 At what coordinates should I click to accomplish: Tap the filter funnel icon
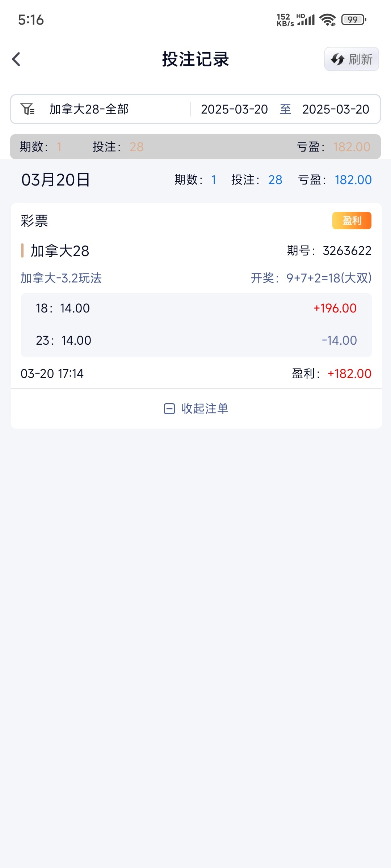(x=28, y=109)
